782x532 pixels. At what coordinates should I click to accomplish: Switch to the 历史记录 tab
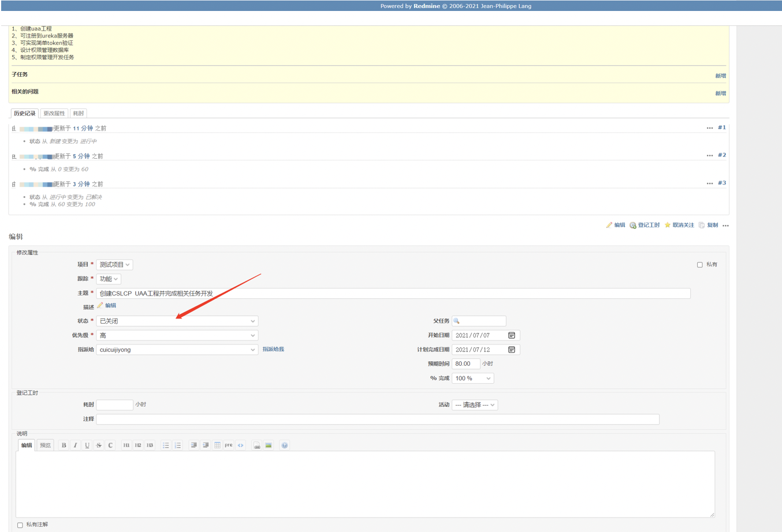25,113
